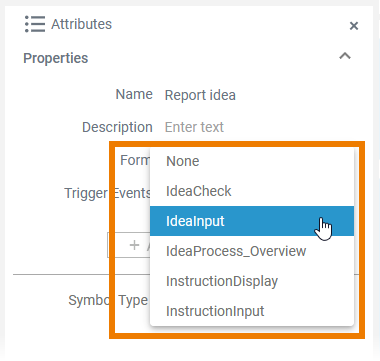The height and width of the screenshot is (361, 380).
Task: Click the Description attribute label
Action: (117, 127)
